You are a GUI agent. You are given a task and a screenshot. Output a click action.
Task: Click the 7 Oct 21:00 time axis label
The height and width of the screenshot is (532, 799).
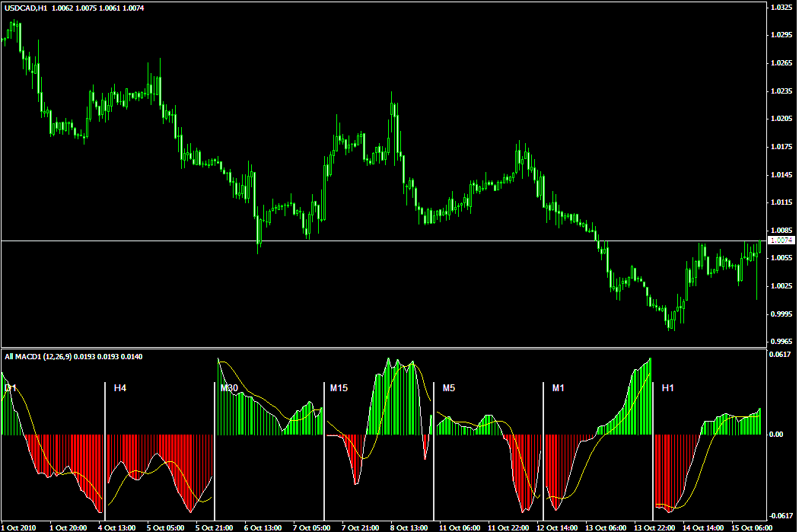click(x=360, y=528)
